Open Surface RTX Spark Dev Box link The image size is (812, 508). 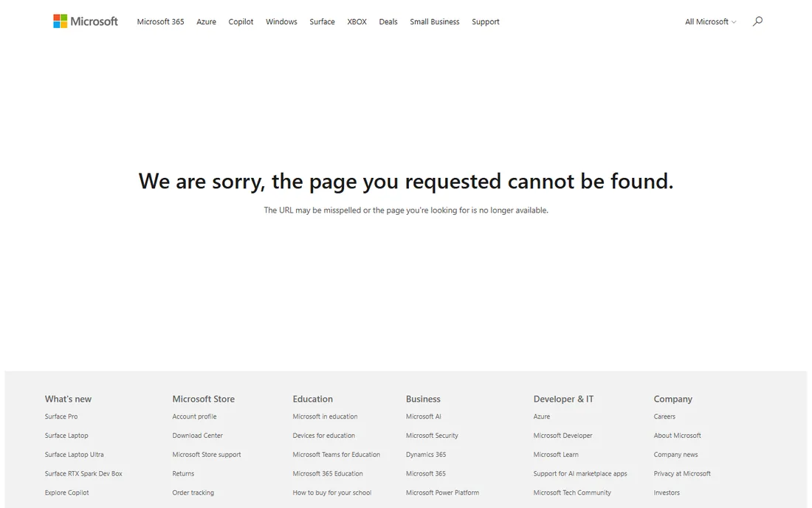pos(83,473)
